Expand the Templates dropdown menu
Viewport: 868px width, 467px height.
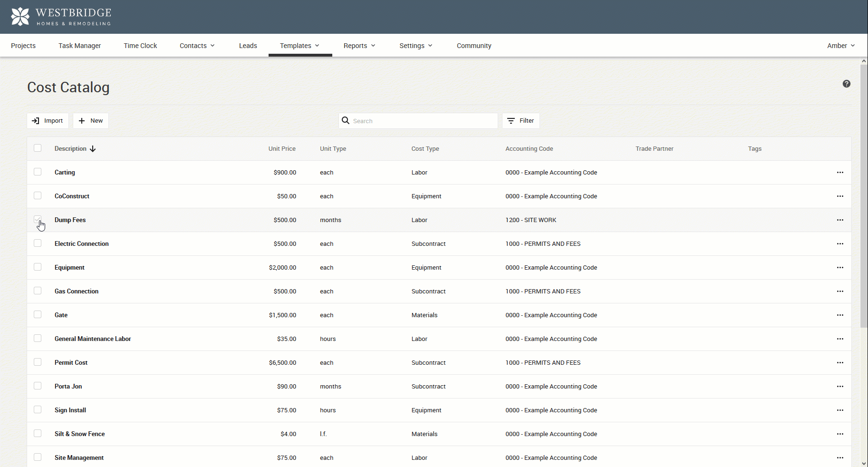(x=299, y=46)
